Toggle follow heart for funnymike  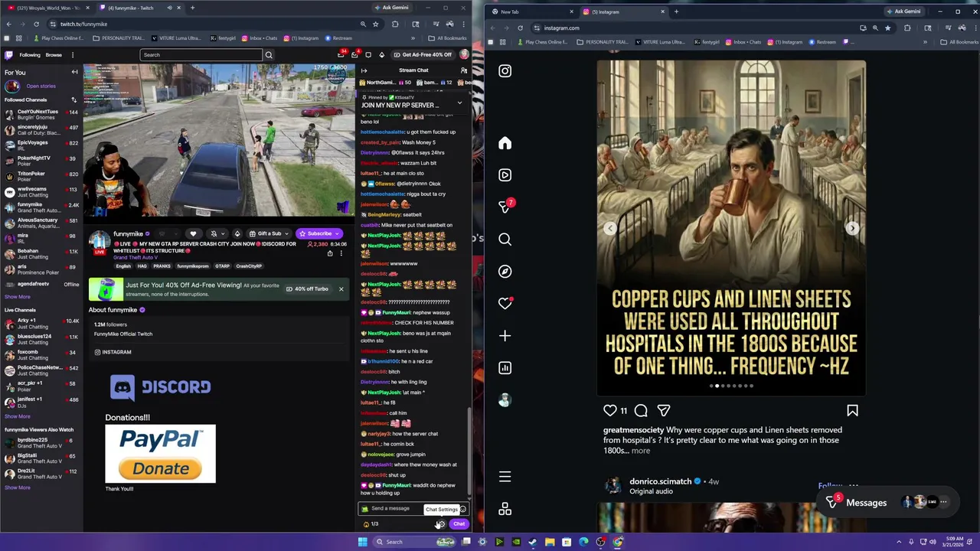(x=193, y=233)
